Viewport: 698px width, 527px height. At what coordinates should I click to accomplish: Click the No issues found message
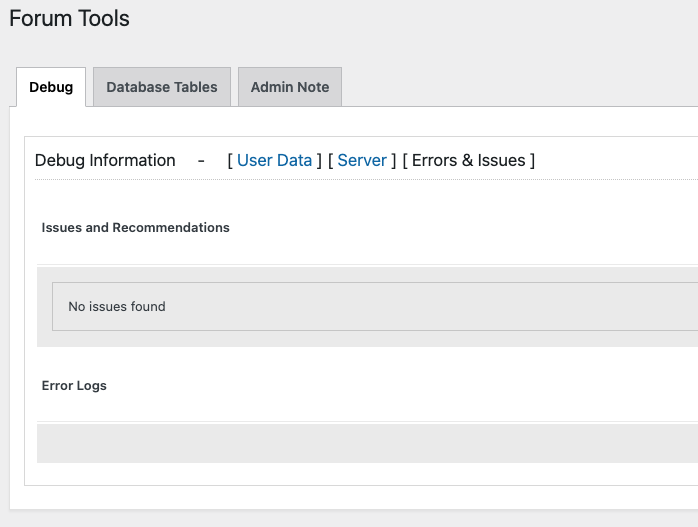point(116,306)
